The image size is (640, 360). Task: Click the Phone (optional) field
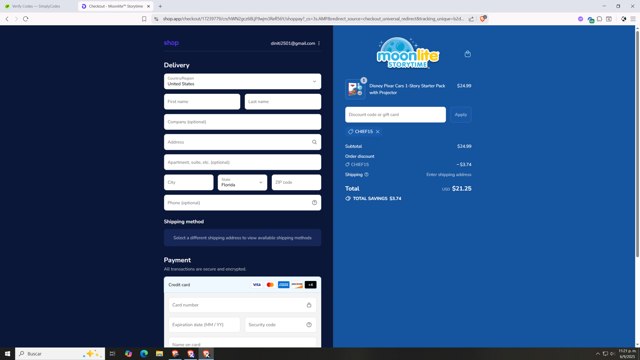tap(242, 203)
